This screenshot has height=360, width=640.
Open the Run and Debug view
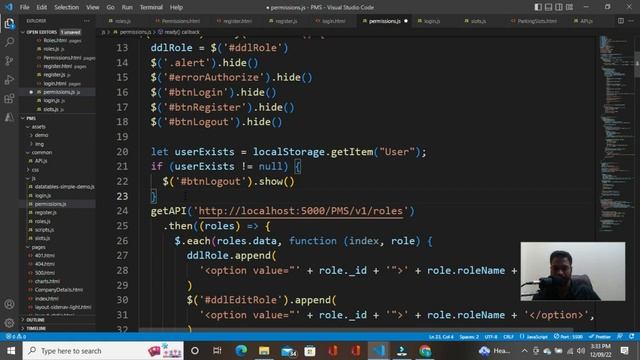point(9,80)
